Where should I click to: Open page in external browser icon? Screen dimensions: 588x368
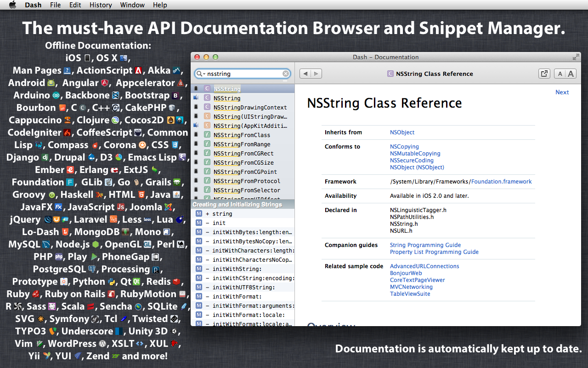pyautogui.click(x=544, y=74)
